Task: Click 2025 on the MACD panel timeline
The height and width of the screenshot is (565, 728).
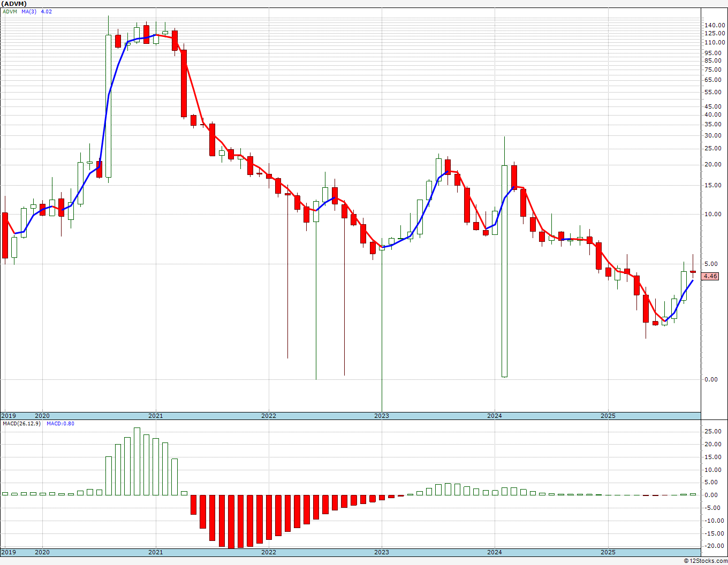Action: click(x=608, y=552)
